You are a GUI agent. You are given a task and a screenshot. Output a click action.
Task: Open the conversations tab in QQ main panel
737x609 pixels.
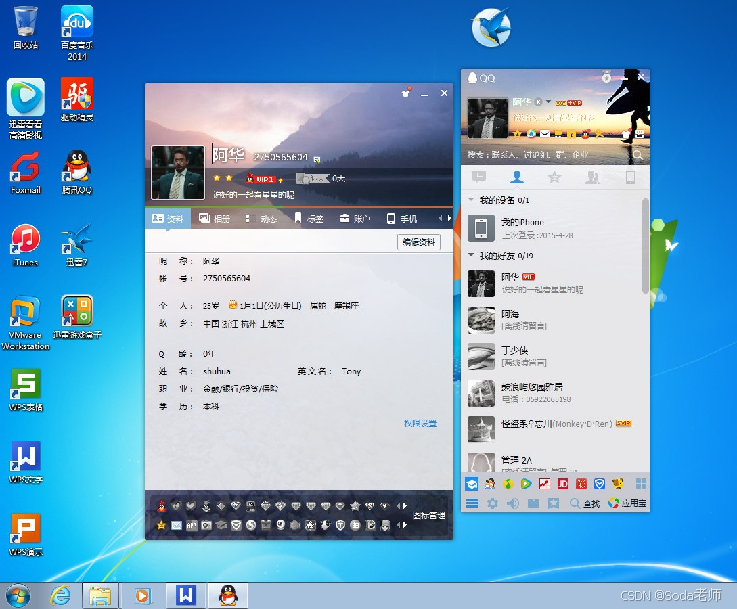(478, 177)
